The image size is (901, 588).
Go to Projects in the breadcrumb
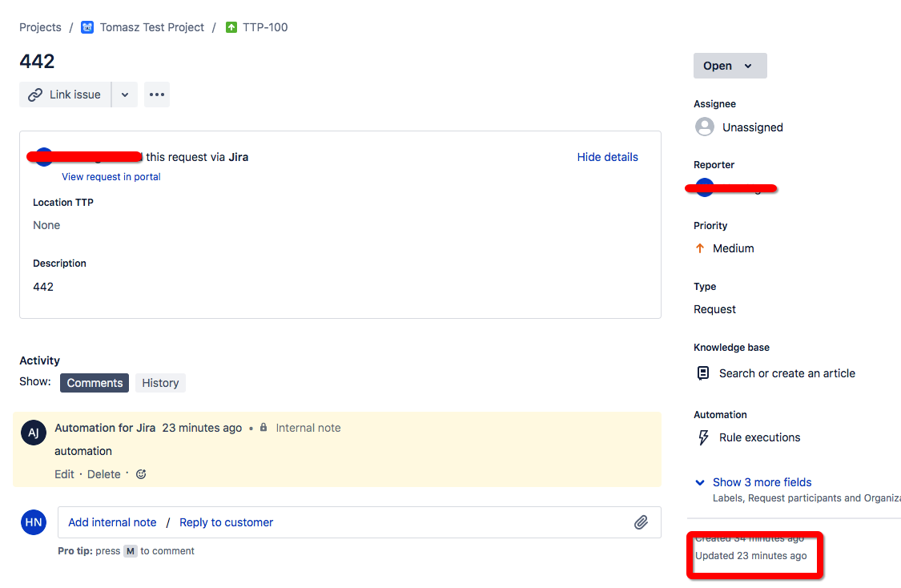coord(40,27)
